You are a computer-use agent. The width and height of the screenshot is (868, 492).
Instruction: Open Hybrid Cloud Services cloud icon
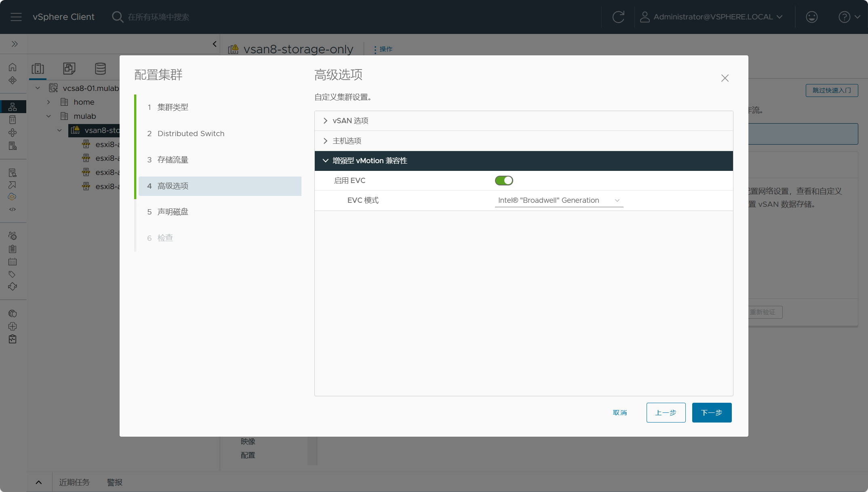click(x=13, y=197)
